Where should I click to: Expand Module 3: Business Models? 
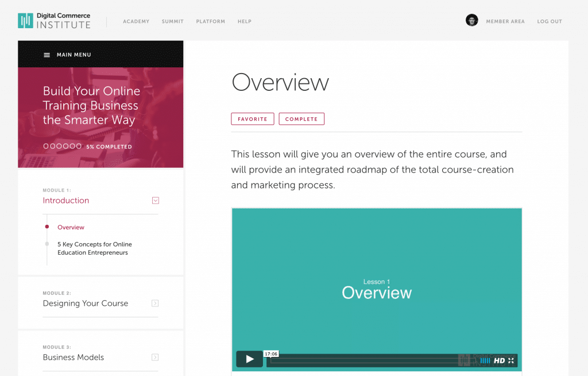click(x=155, y=357)
